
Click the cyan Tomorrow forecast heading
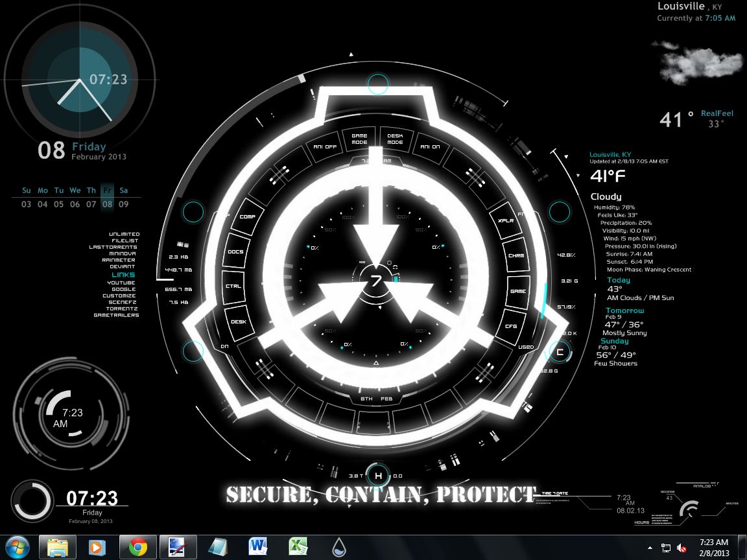(x=624, y=310)
